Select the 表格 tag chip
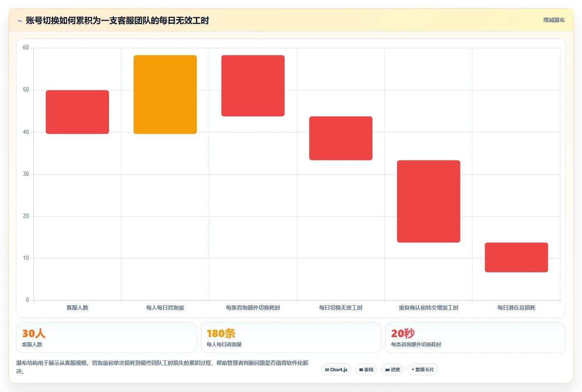Viewport: 582px width, 392px height. tap(366, 370)
